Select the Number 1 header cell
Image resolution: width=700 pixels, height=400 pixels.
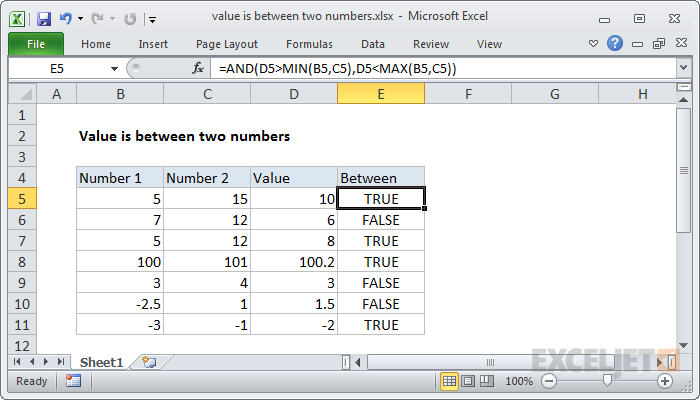pyautogui.click(x=120, y=178)
